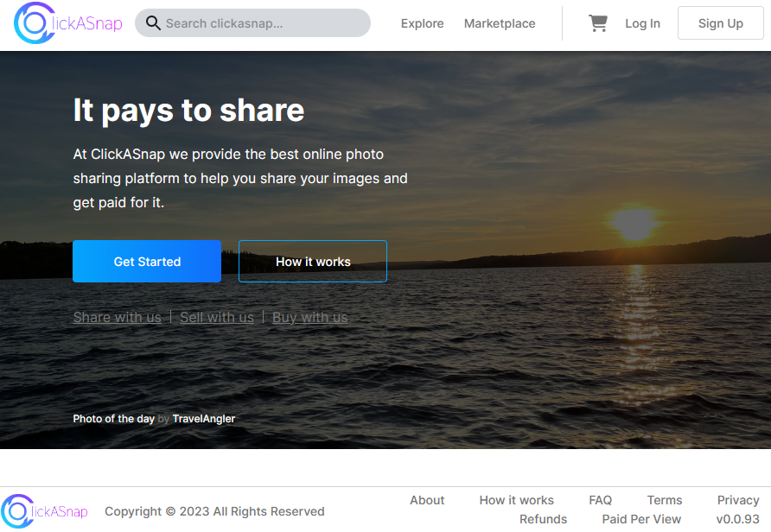Click the Log In link
The width and height of the screenshot is (771, 532).
pyautogui.click(x=642, y=23)
